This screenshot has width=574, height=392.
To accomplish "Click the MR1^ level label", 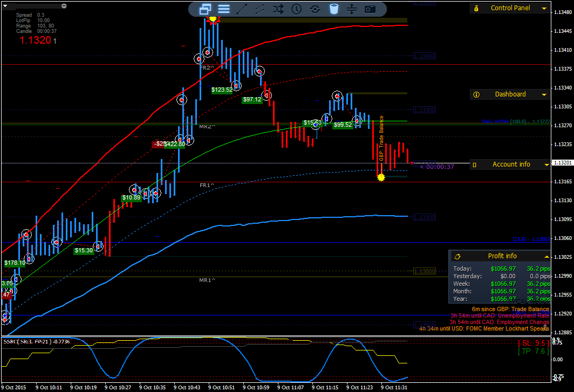I will coord(207,280).
